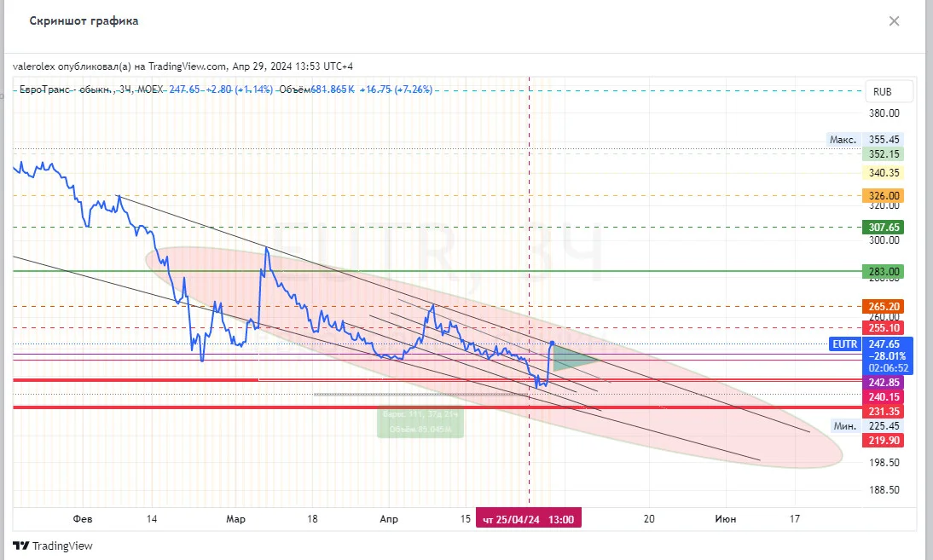Select the 188.50 price axis value

coord(884,490)
